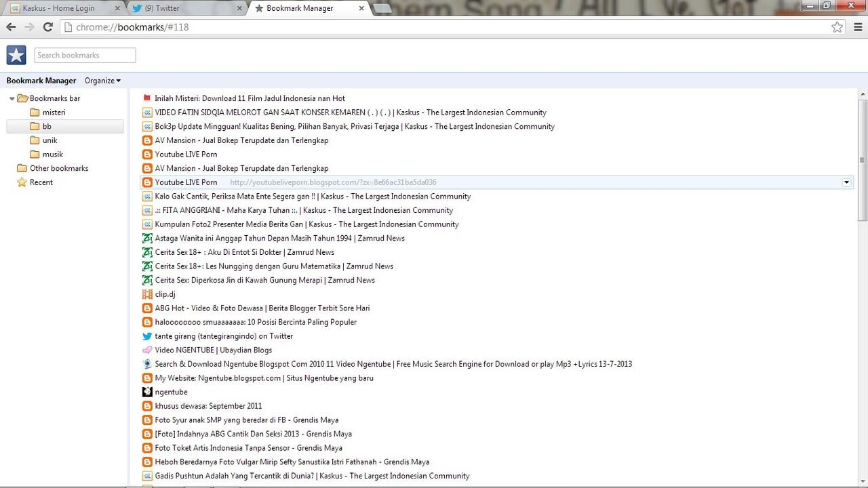This screenshot has height=488, width=868.
Task: Collapse the Bookmarks bar tree triangle
Action: click(x=12, y=99)
